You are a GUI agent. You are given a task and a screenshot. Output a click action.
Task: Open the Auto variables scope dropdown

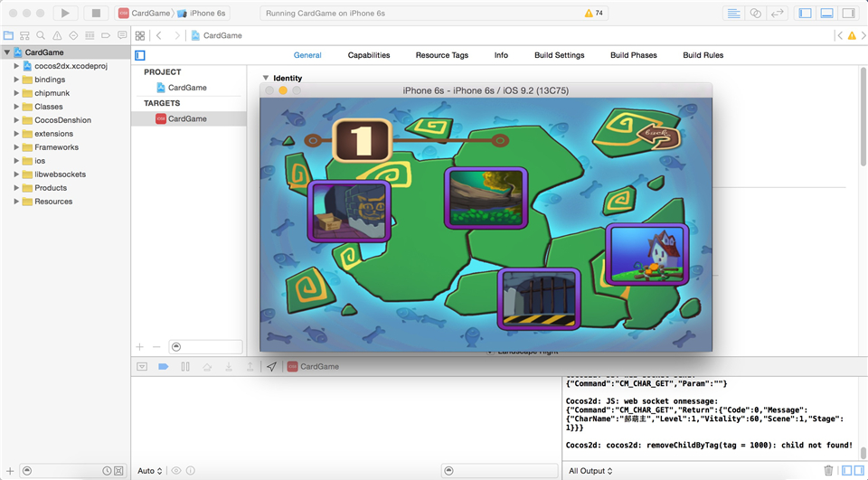coord(149,471)
